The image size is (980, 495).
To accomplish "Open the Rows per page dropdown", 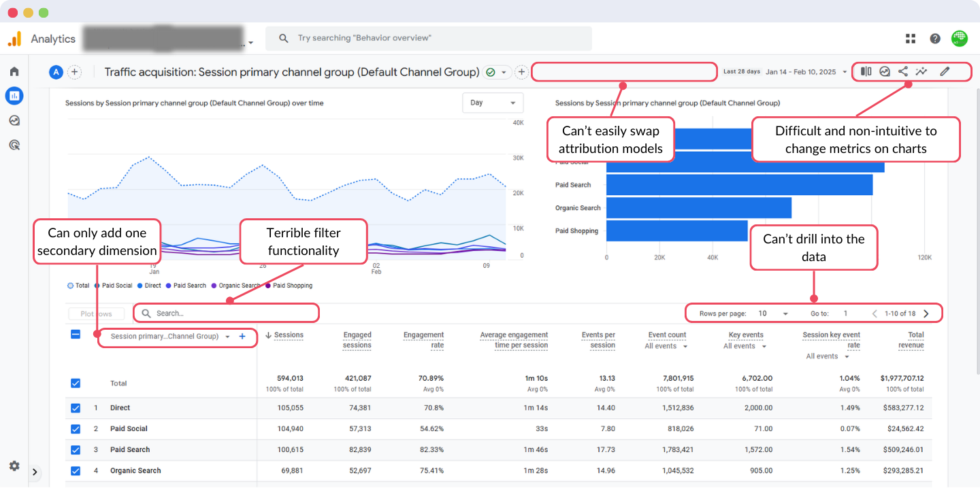I will click(x=772, y=313).
